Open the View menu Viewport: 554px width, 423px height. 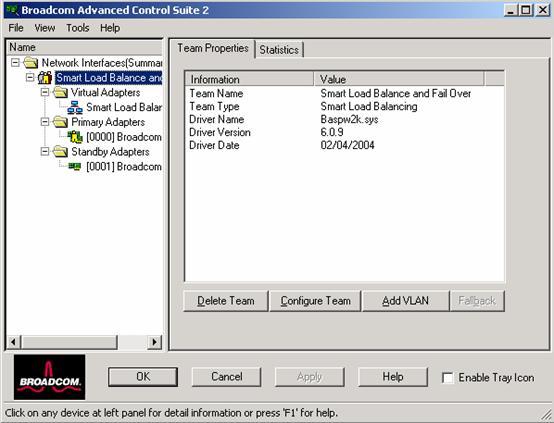pos(45,28)
